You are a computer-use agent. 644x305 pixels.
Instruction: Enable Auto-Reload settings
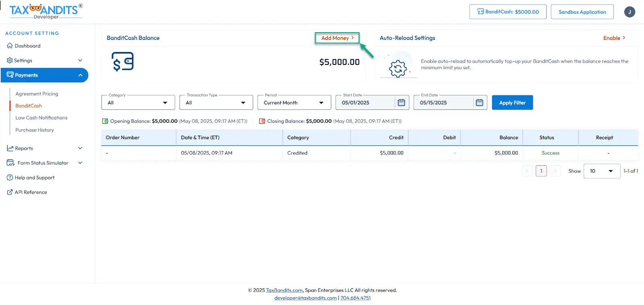click(x=614, y=38)
